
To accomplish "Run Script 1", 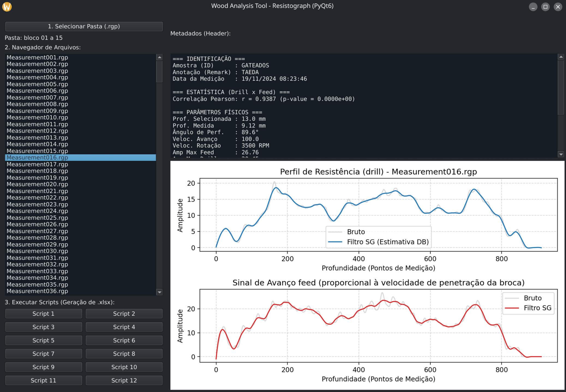I will tap(43, 313).
